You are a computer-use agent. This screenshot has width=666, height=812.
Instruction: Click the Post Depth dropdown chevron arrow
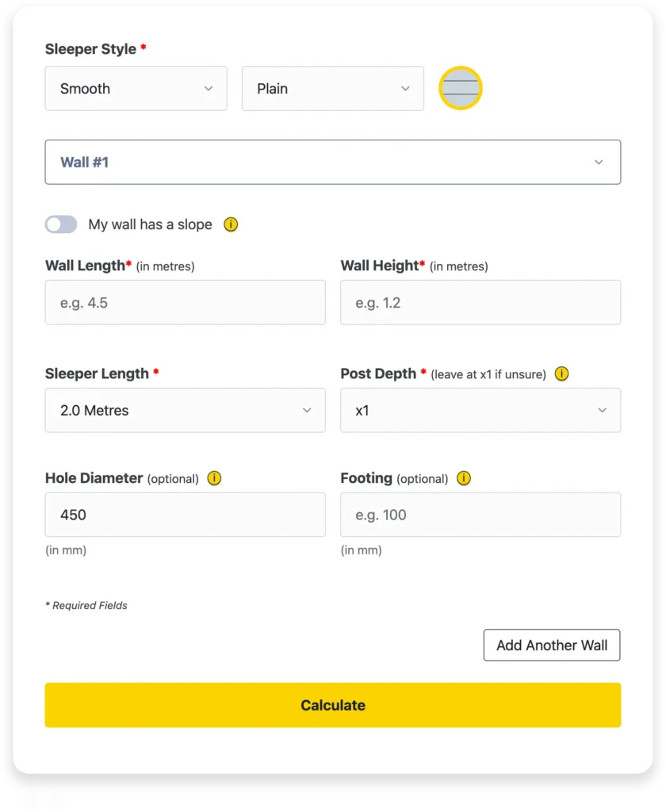(602, 410)
